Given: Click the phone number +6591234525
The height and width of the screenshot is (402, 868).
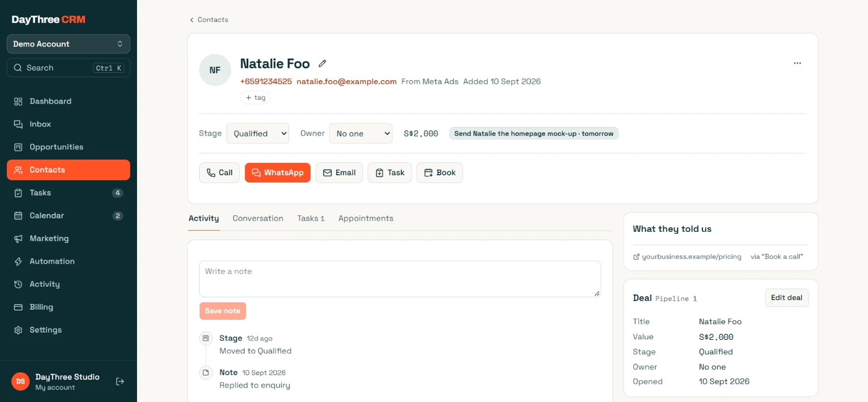Looking at the screenshot, I should pyautogui.click(x=266, y=81).
